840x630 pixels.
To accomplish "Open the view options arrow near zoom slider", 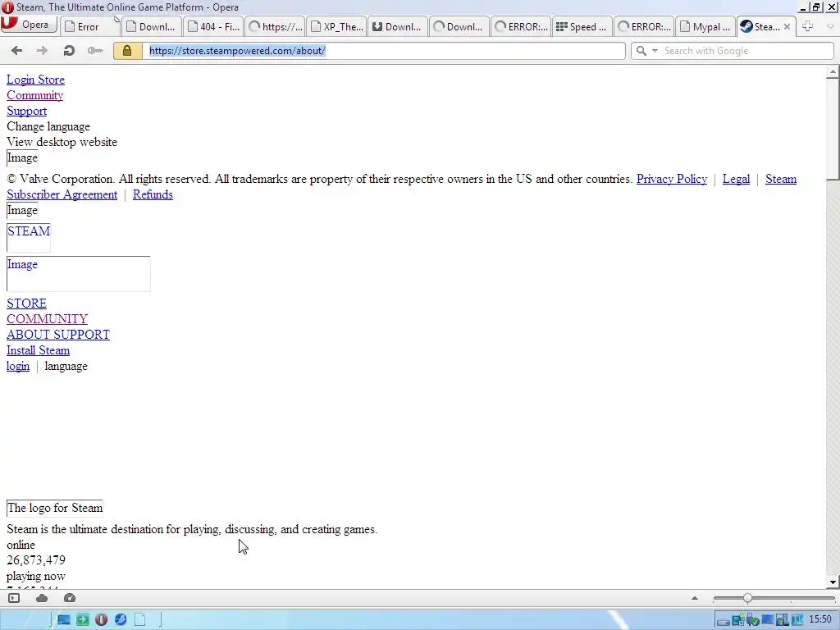I will pos(695,598).
